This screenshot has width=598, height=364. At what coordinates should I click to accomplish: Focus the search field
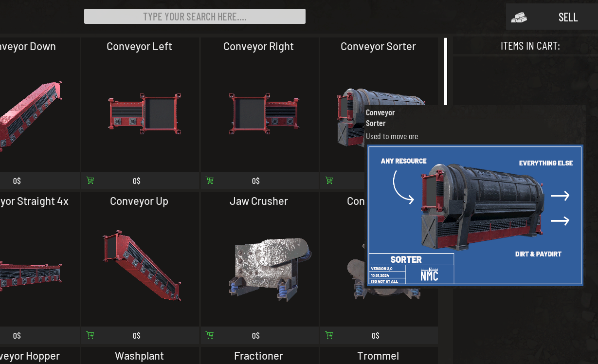[x=195, y=16]
